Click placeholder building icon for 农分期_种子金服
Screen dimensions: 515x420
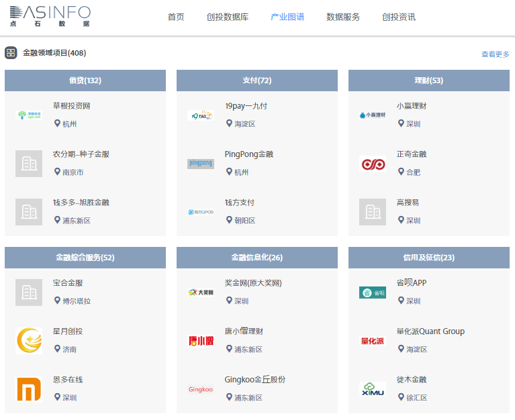29,164
